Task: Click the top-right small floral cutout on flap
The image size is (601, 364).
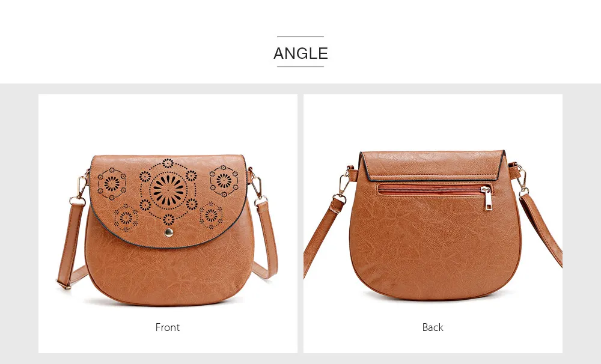Action: [x=224, y=181]
